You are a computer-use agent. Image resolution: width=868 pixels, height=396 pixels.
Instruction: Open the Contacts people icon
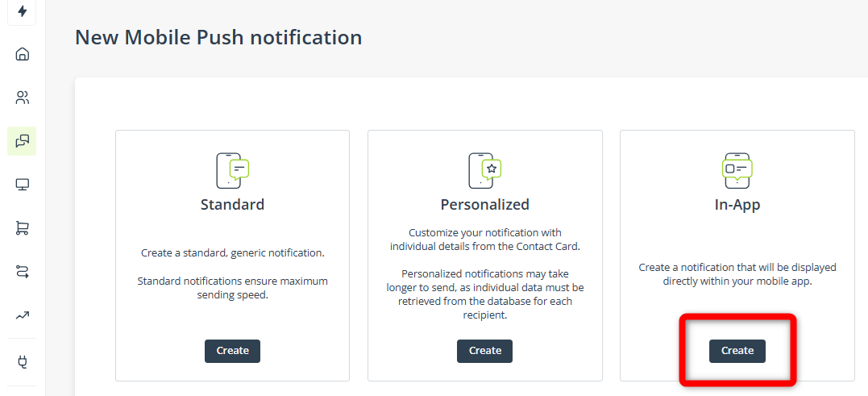[x=22, y=98]
